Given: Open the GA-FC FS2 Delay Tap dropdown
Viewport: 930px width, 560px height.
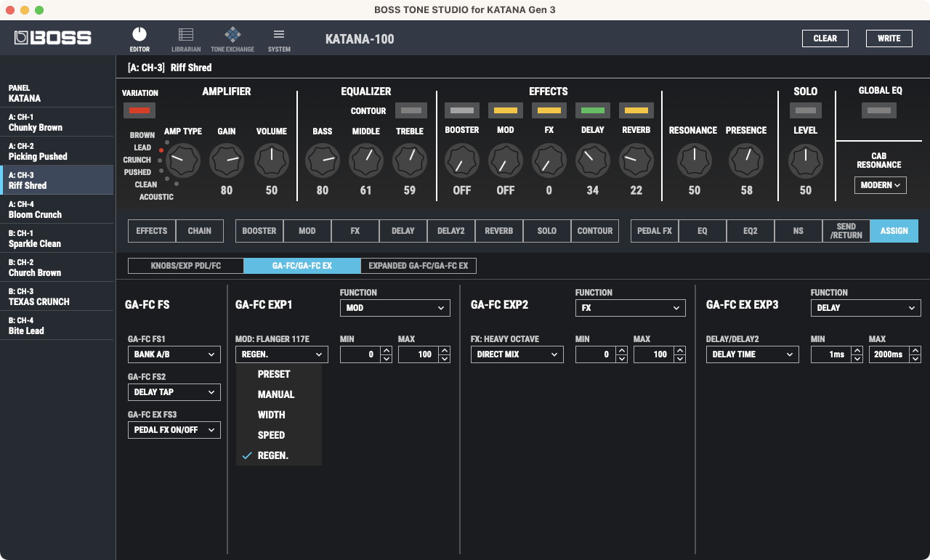Looking at the screenshot, I should (174, 392).
